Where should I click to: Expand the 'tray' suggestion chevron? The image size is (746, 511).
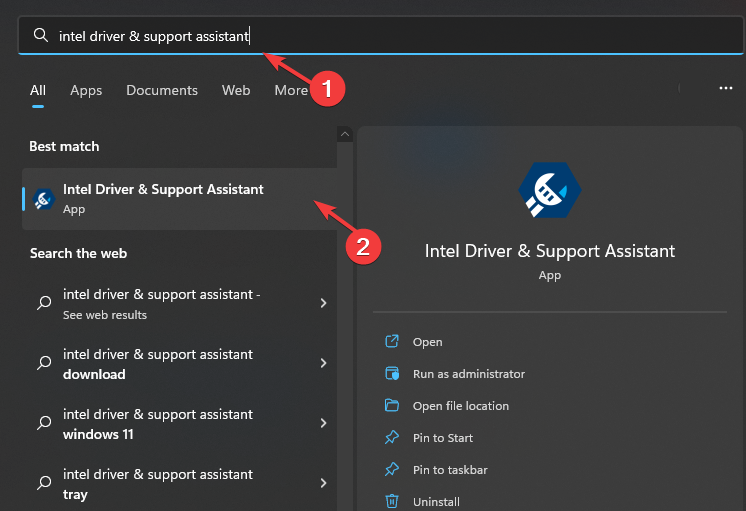pyautogui.click(x=324, y=483)
